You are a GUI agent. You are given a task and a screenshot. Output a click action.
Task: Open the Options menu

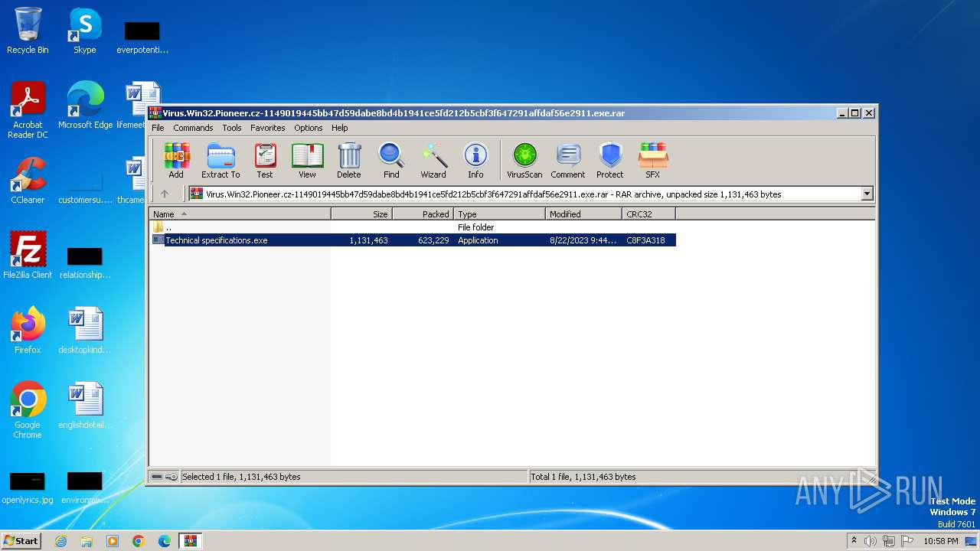[309, 128]
